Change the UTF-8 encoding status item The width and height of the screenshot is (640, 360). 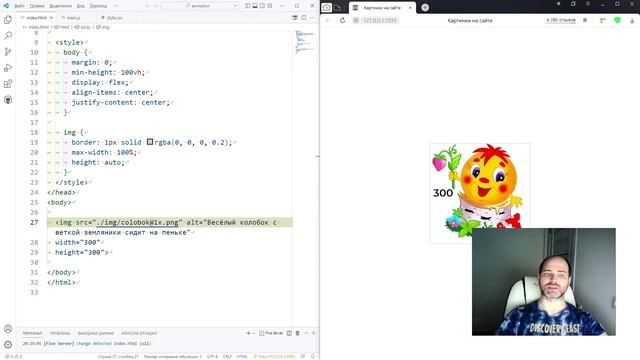point(212,356)
